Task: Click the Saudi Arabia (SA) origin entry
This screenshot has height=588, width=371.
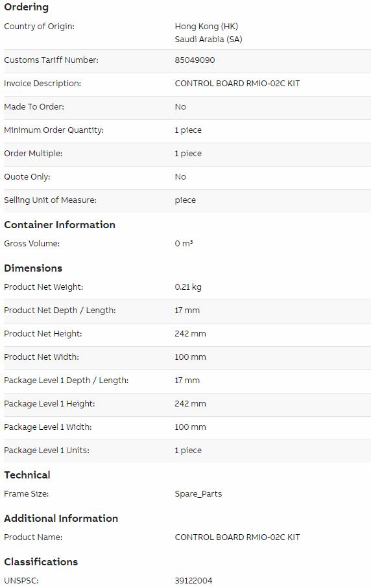Action: click(209, 39)
